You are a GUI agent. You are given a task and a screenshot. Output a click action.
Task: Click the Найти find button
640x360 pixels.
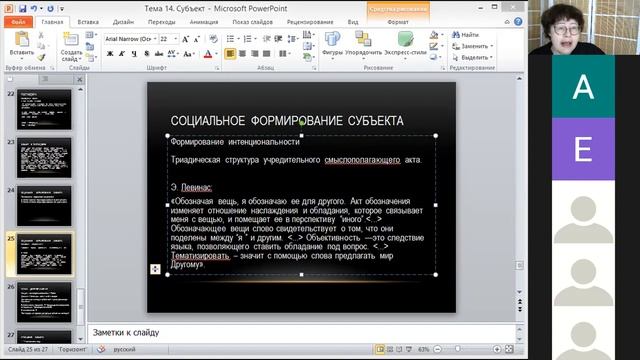(x=466, y=35)
